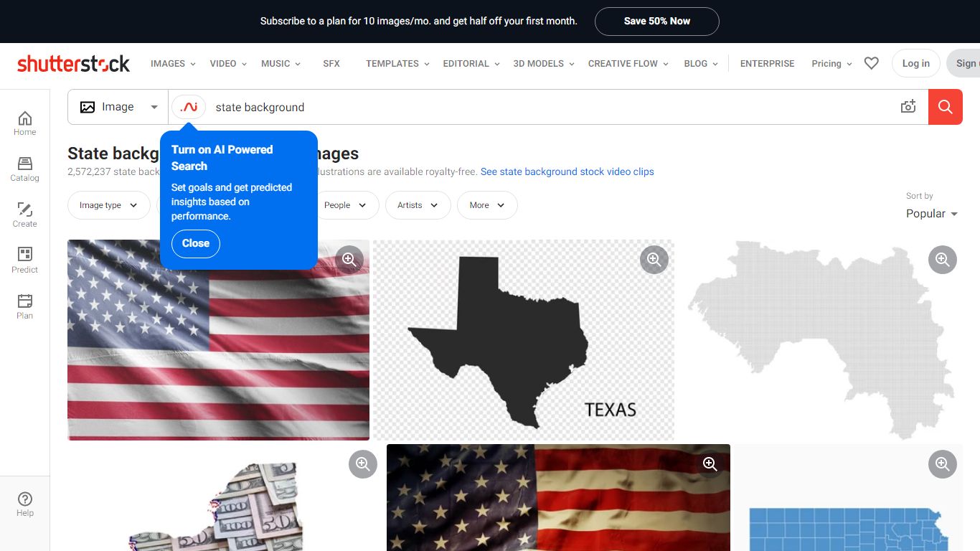Open the Images navigation menu
Image resolution: width=980 pixels, height=551 pixels.
pyautogui.click(x=173, y=63)
